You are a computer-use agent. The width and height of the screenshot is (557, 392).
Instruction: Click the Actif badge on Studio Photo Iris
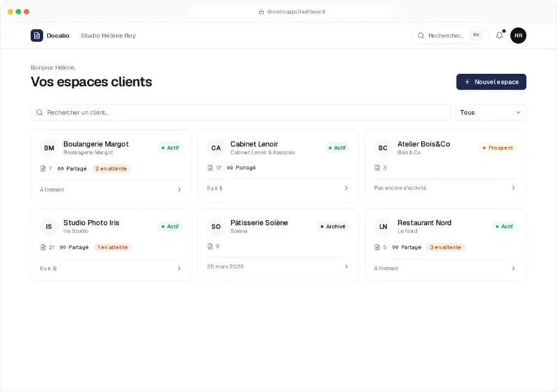coord(170,226)
